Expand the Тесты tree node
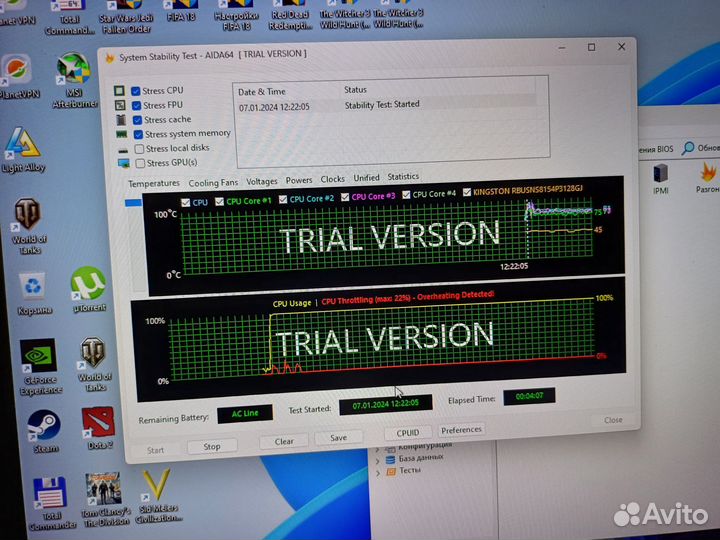This screenshot has width=720, height=540. tap(378, 472)
